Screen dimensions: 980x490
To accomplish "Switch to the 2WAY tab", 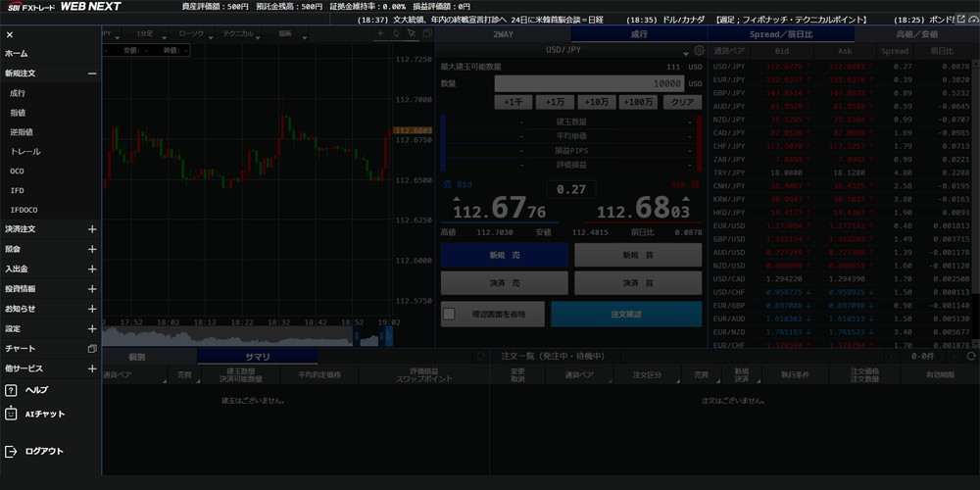I will pos(503,34).
